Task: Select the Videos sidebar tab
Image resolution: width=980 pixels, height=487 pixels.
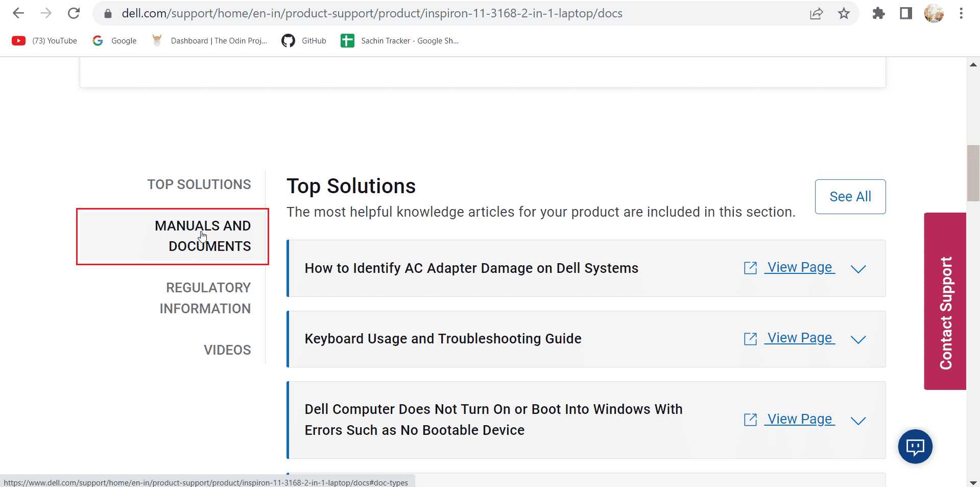Action: pyautogui.click(x=227, y=350)
